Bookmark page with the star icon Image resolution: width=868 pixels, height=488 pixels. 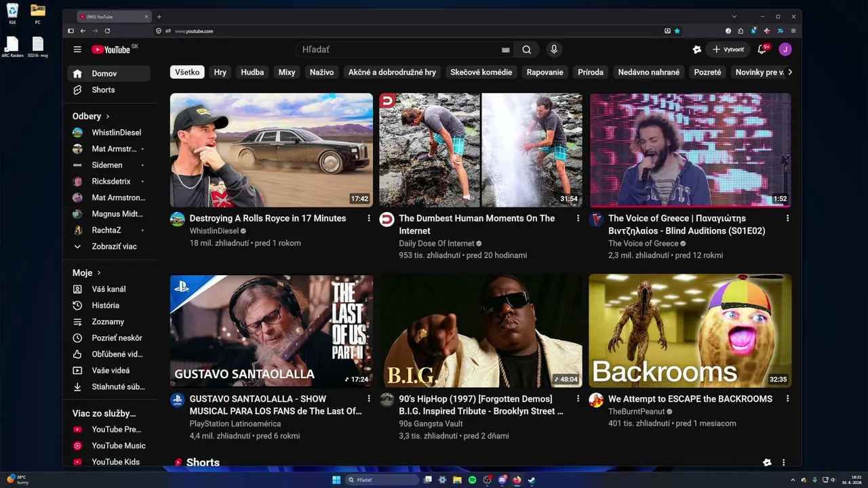click(x=677, y=30)
